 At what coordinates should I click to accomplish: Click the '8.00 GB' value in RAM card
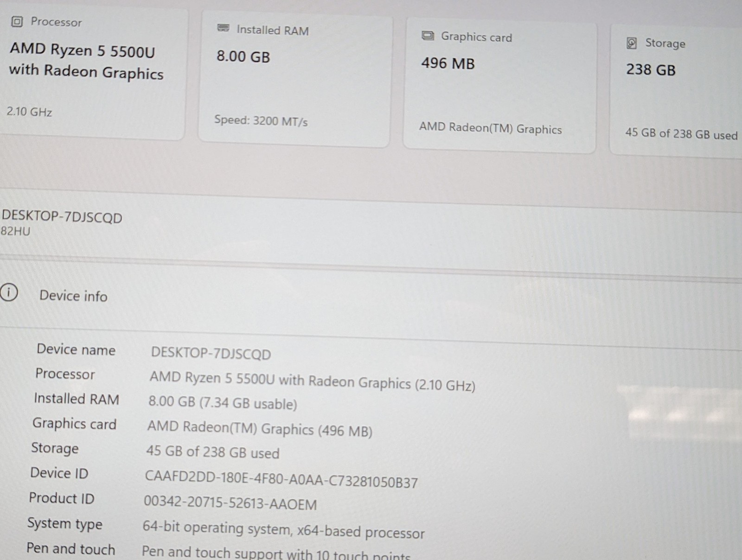pos(243,57)
